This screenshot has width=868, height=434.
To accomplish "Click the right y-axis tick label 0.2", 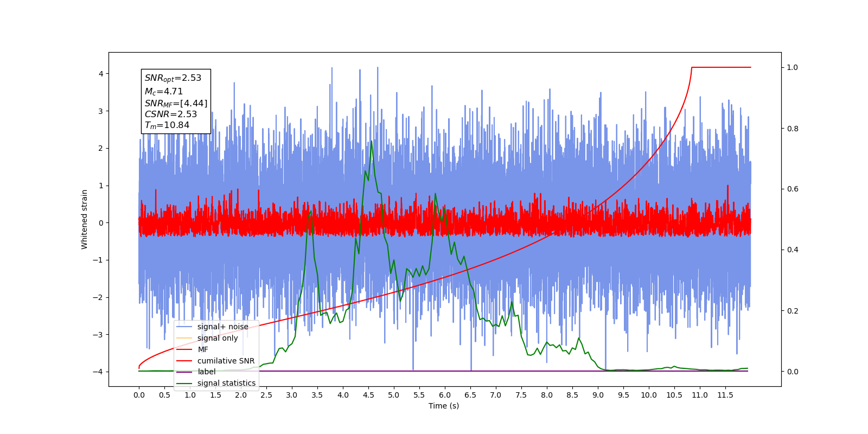I will coord(793,311).
